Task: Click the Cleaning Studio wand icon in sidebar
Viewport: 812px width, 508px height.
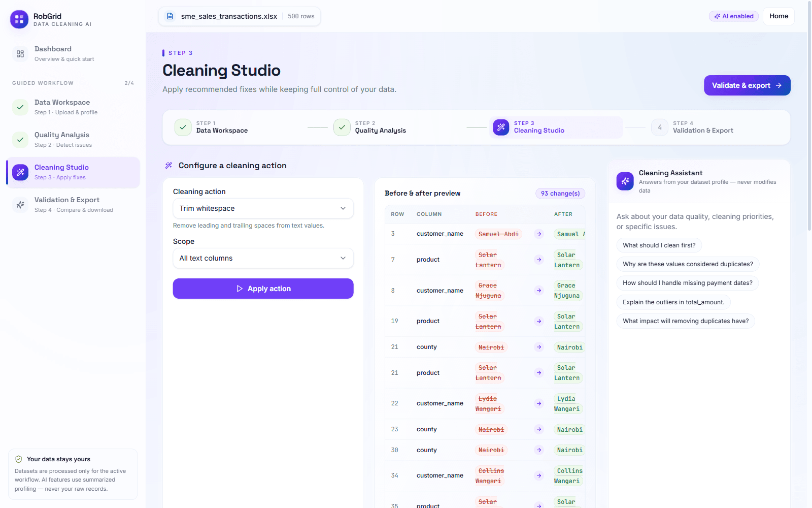Action: 20,172
